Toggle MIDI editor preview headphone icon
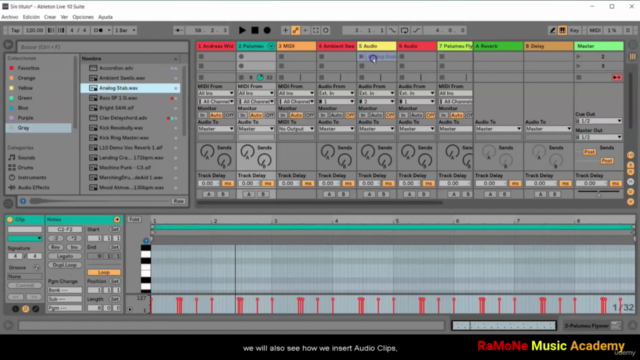 [146, 241]
